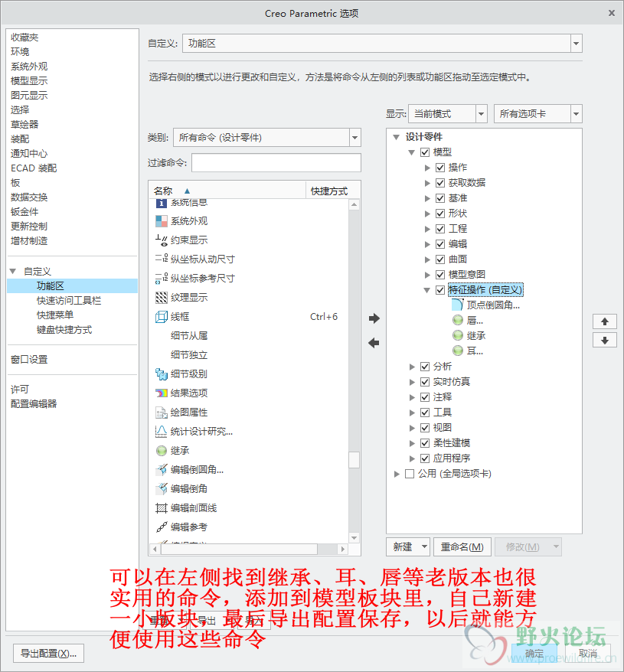Move selected item up with arrow button
Viewport: 624px width, 672px height.
pyautogui.click(x=605, y=321)
